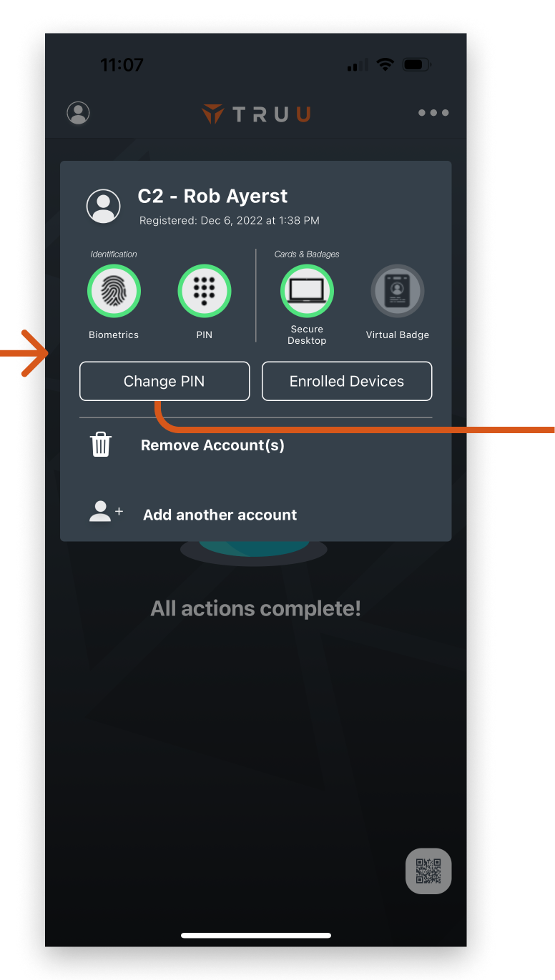Open the Secure Desktop laptop icon
Screen dimensions: 555x980
[307, 292]
